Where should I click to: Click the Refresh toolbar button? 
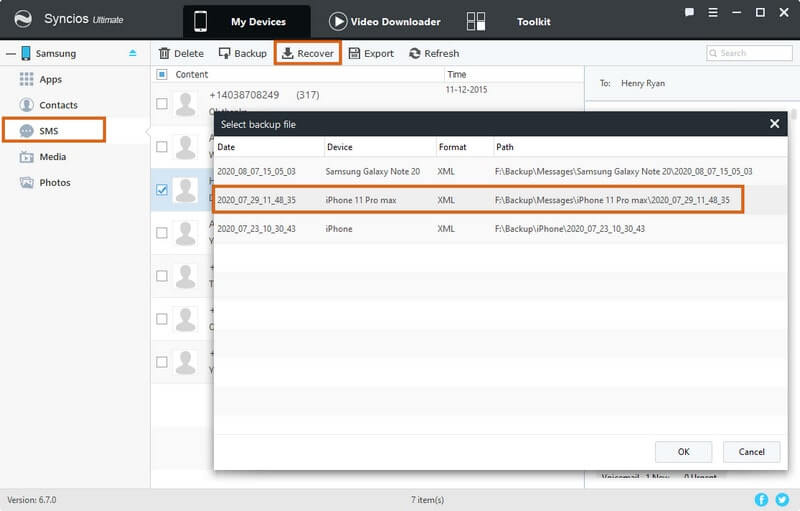434,54
